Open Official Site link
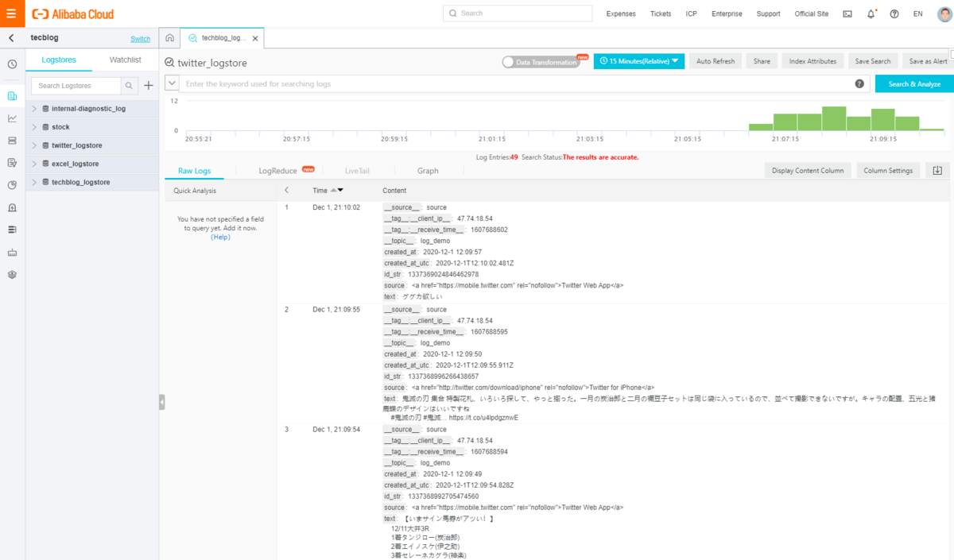Viewport: 954px width, 560px height. click(812, 14)
